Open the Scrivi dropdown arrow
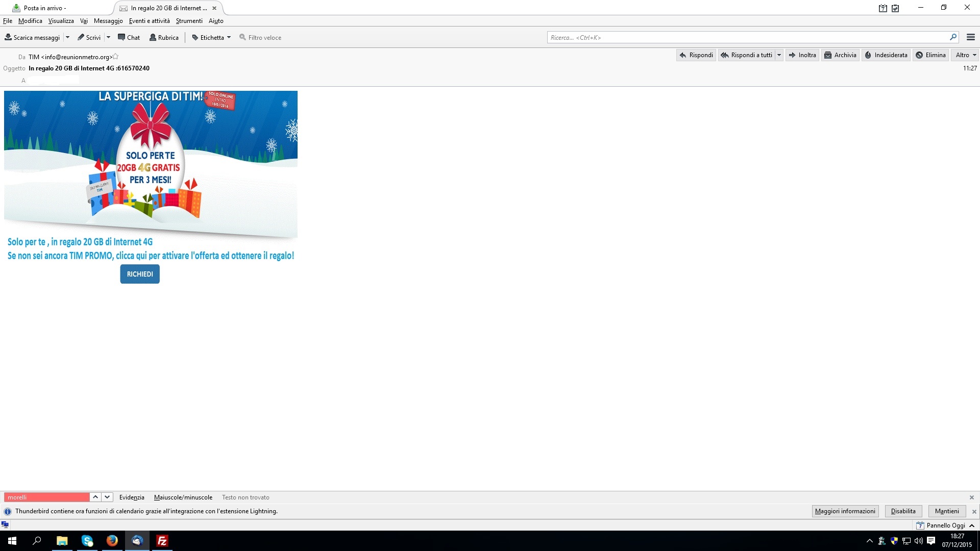 click(x=108, y=37)
